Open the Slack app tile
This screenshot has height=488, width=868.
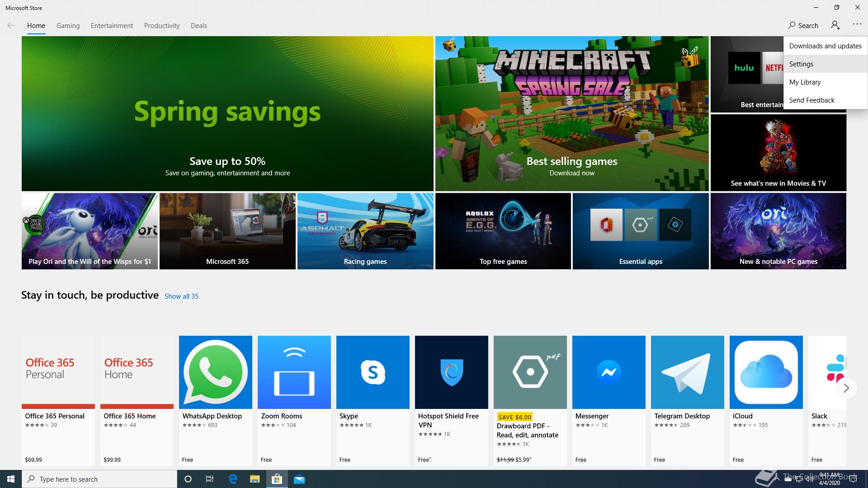pyautogui.click(x=827, y=400)
